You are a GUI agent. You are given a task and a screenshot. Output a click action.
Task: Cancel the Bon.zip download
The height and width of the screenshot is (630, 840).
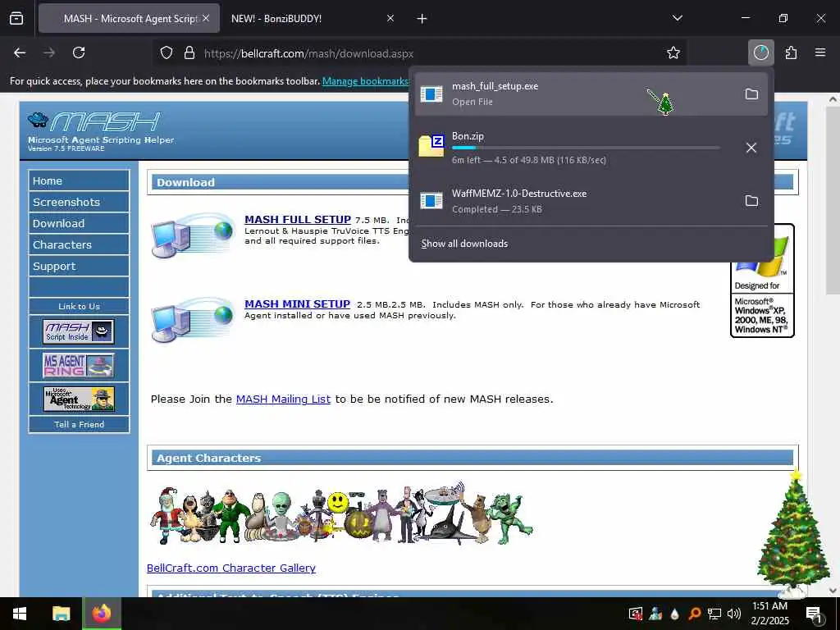751,148
